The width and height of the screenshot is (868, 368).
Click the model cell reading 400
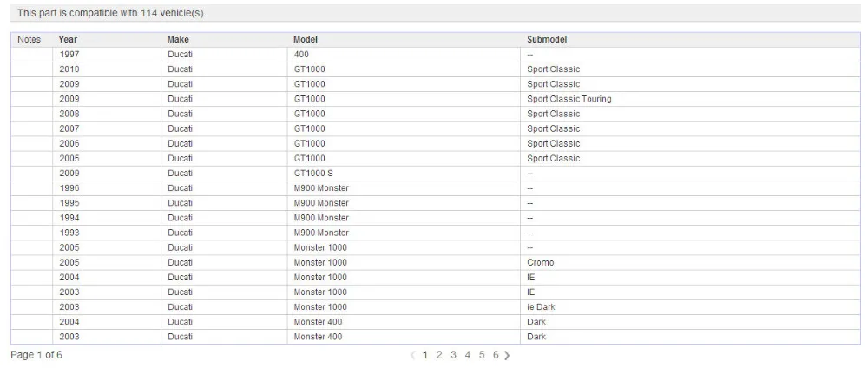point(302,55)
